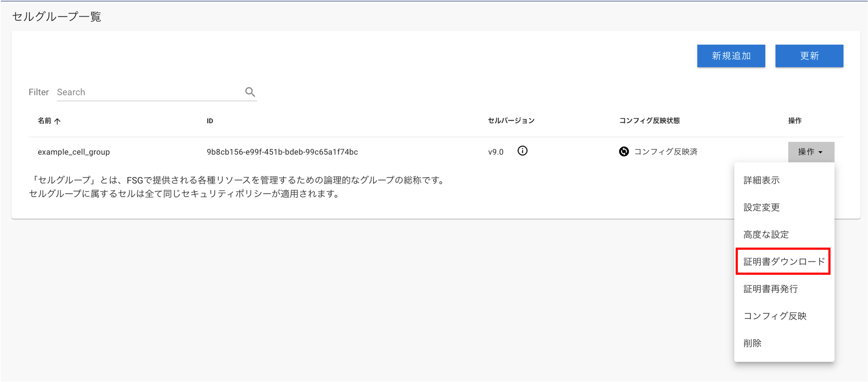The image size is (868, 382).
Task: Click the search magnifier icon
Action: pyautogui.click(x=250, y=92)
